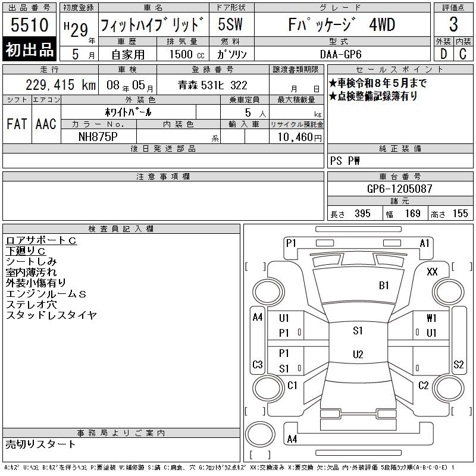Click inspector note "下廻りC"
Screen dimensions: 476x476
click(26, 251)
